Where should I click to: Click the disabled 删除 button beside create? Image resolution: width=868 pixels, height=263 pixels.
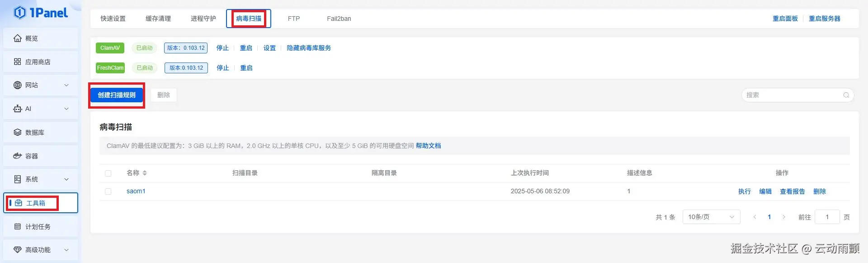pos(164,95)
